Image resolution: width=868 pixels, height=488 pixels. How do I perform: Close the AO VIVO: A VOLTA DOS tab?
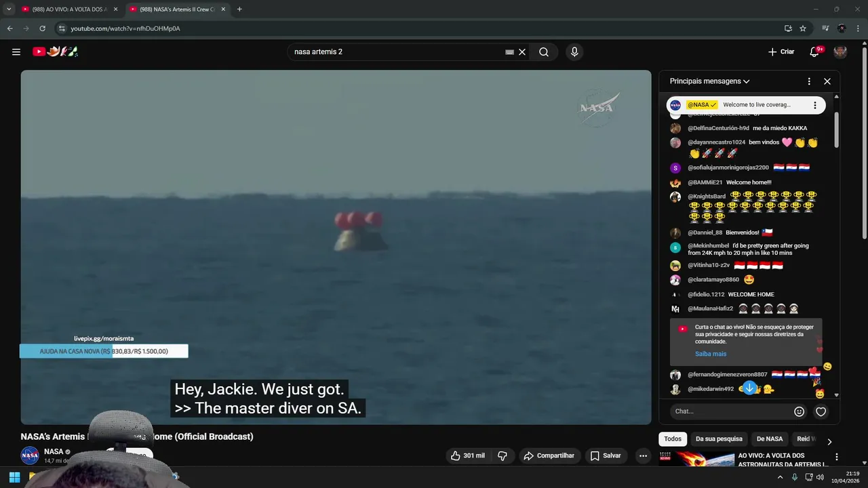pos(115,9)
